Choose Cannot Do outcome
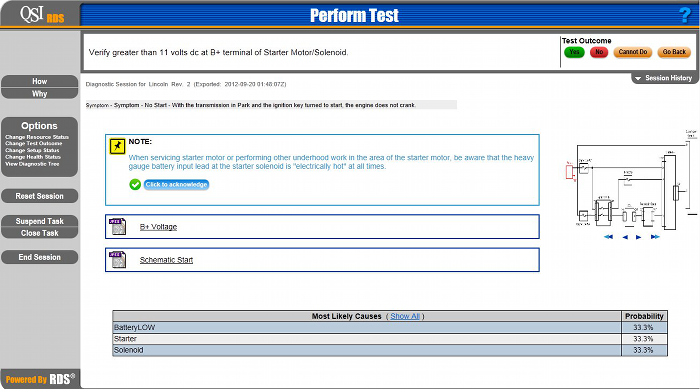This screenshot has height=389, width=700. 633,52
